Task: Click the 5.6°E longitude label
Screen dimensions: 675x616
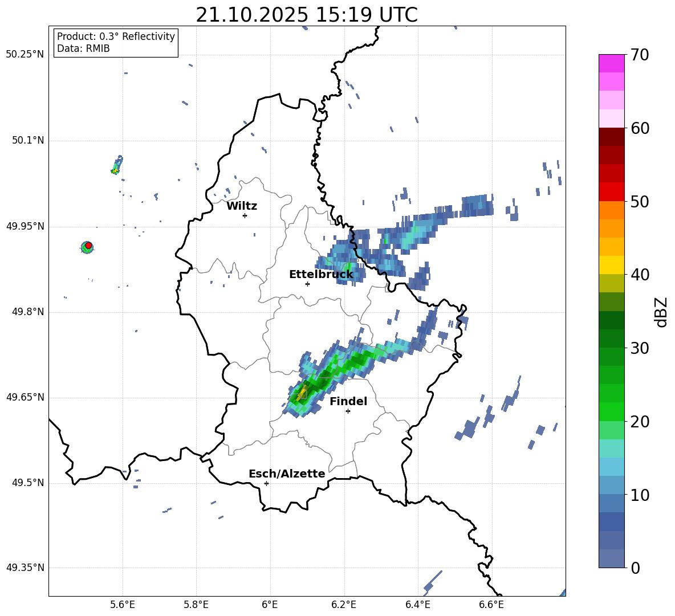Action: click(x=123, y=605)
